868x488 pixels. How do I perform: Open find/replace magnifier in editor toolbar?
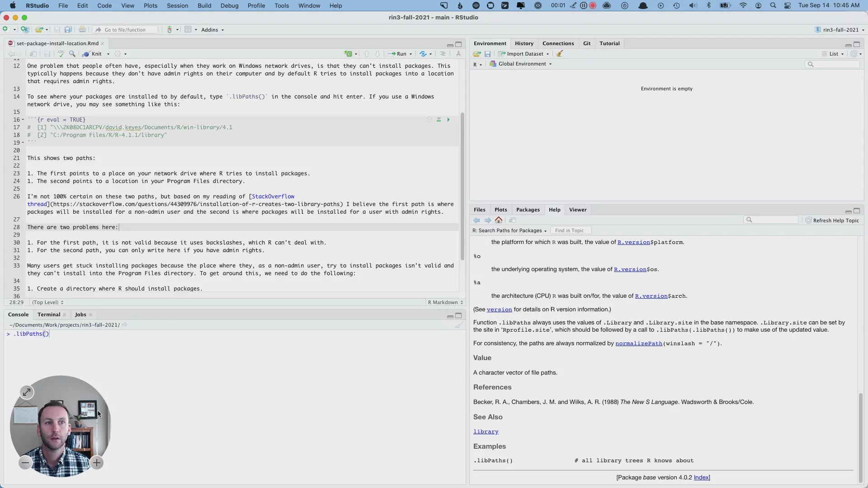point(72,54)
